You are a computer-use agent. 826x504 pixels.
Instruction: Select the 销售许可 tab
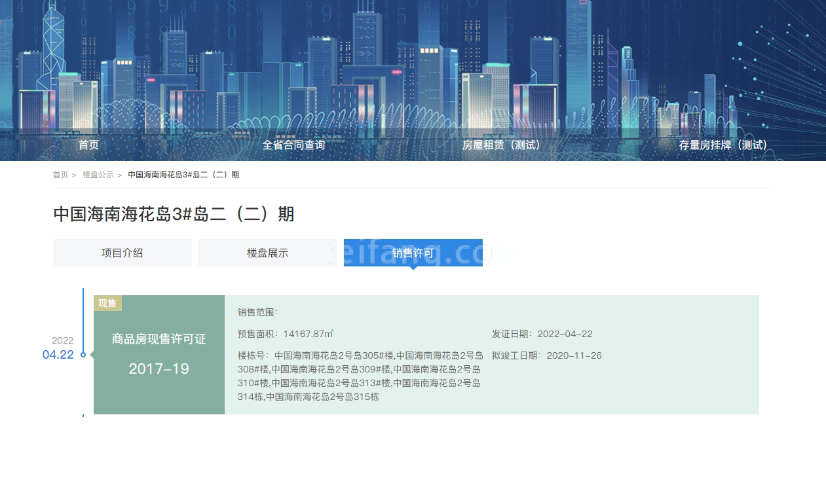tap(413, 253)
